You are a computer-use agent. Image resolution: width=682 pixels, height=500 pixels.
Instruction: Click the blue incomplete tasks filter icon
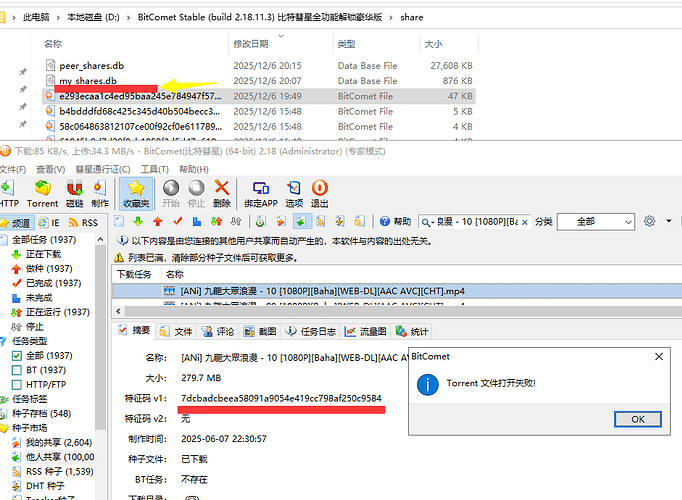click(197, 222)
